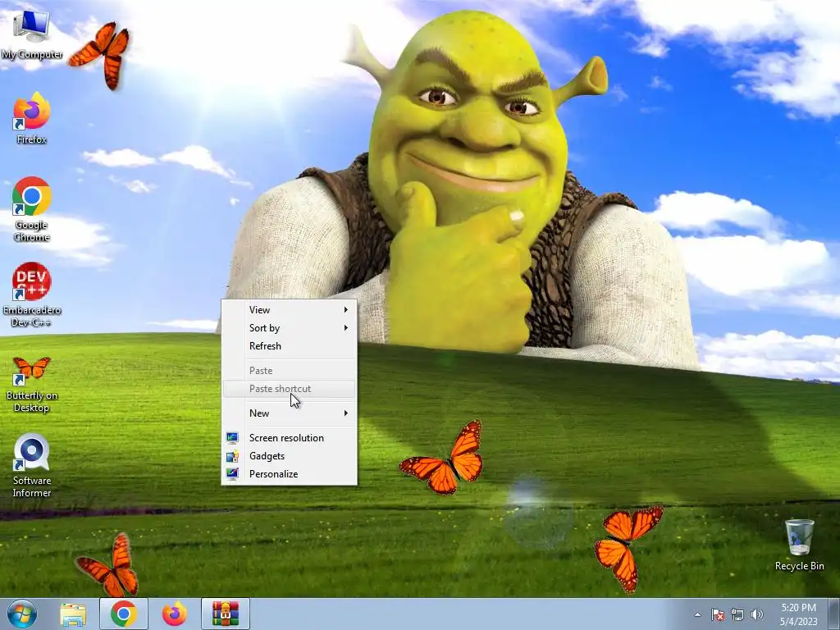Choose Refresh in the context menu
840x630 pixels.
tap(289, 346)
